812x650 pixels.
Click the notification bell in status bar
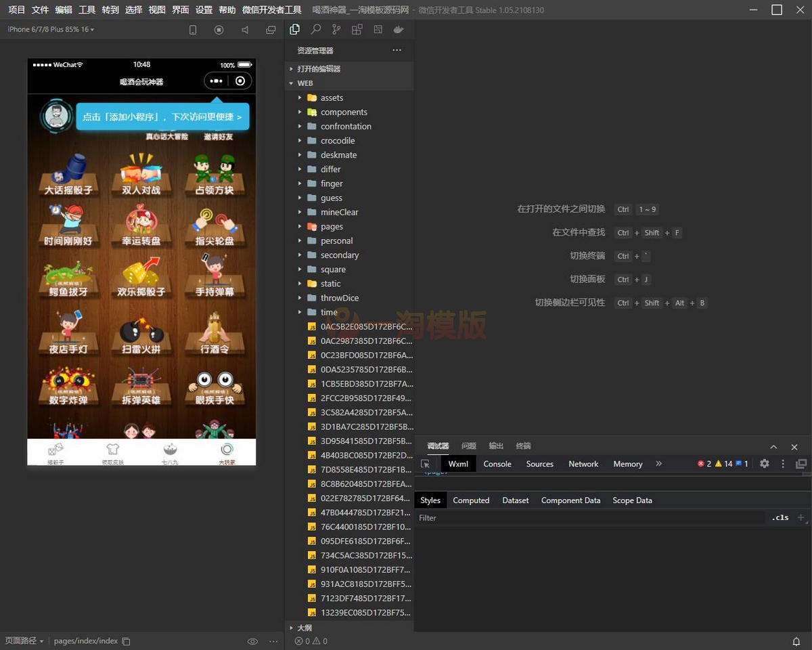(796, 641)
